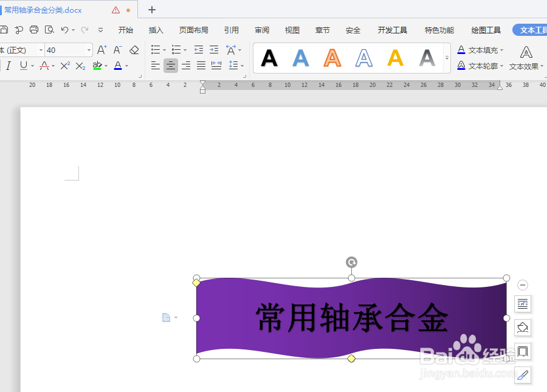
Task: Increase font size with A+ icon
Action: [101, 50]
